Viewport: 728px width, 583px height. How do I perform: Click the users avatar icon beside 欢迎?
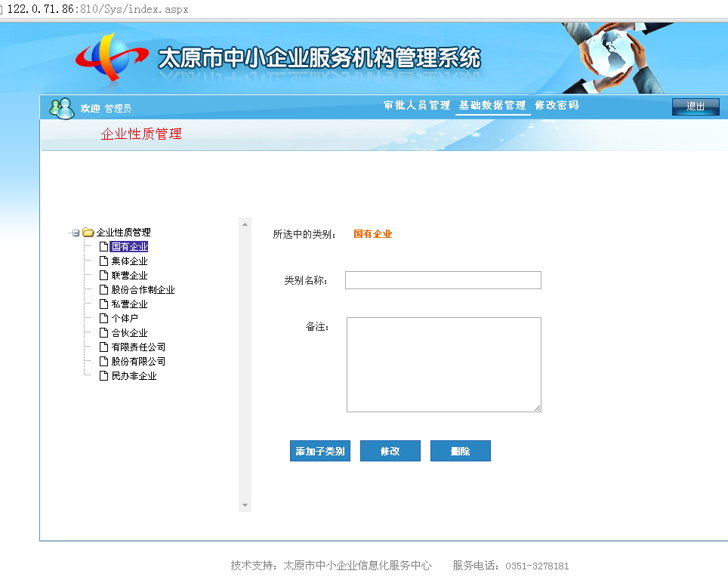(x=62, y=108)
